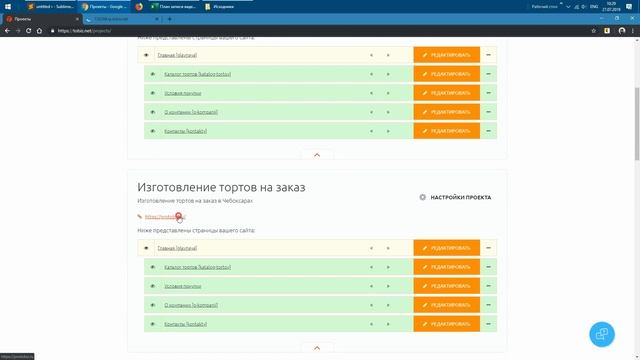Switch to Chrome Проекты window in taskbar

point(104,7)
